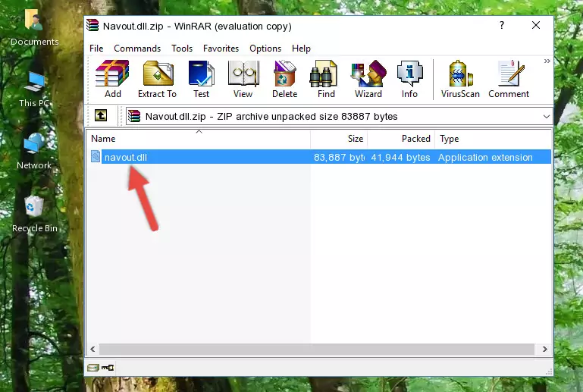The width and height of the screenshot is (583, 392).
Task: Open the Tools menu
Action: click(x=182, y=49)
